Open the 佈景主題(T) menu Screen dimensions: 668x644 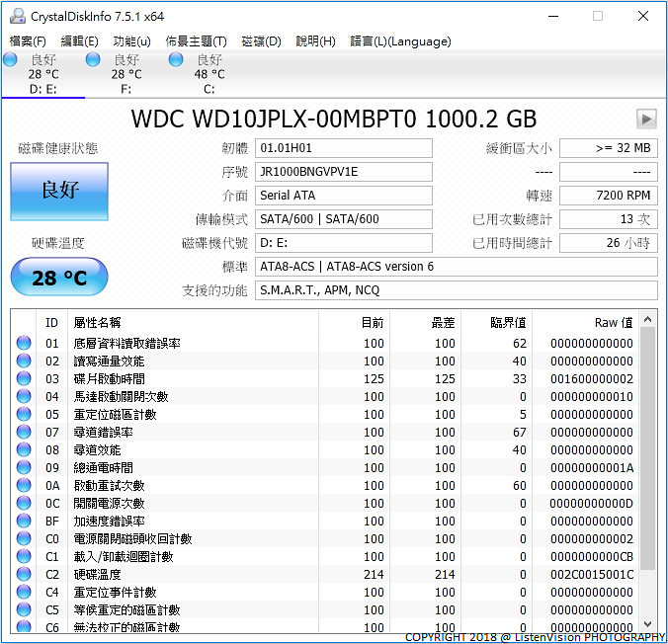pyautogui.click(x=196, y=41)
